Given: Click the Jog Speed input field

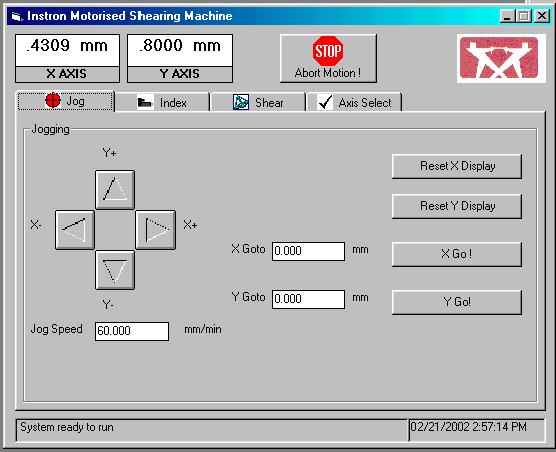Looking at the screenshot, I should coord(132,331).
